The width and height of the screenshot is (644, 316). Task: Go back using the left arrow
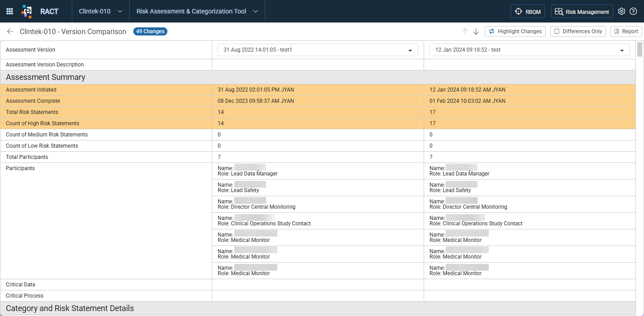[10, 31]
